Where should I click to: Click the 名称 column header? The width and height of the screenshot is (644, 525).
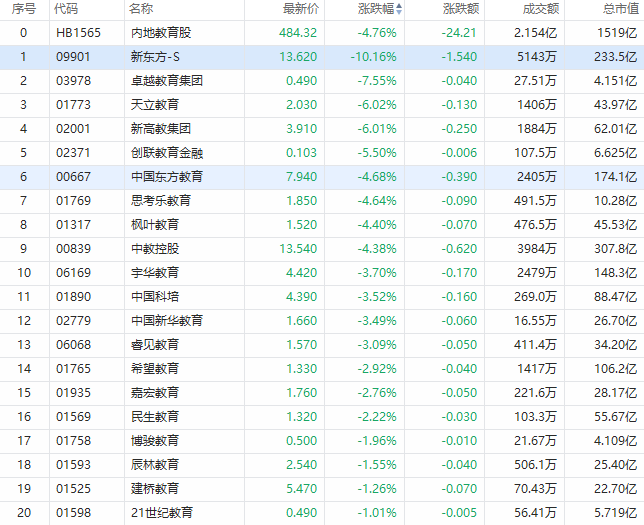[x=141, y=9]
